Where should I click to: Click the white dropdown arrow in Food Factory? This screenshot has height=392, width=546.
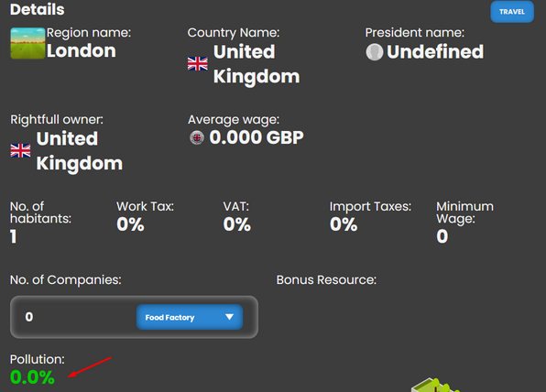click(229, 317)
